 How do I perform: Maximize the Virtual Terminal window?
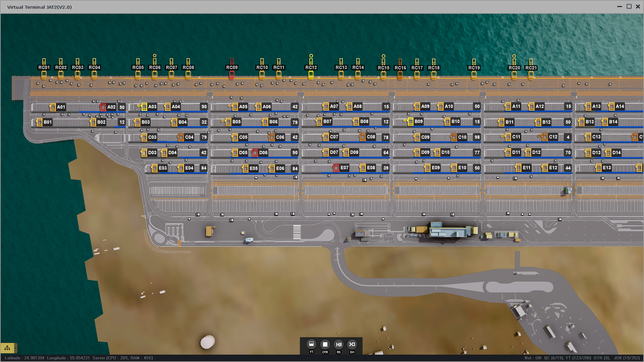[x=629, y=6]
